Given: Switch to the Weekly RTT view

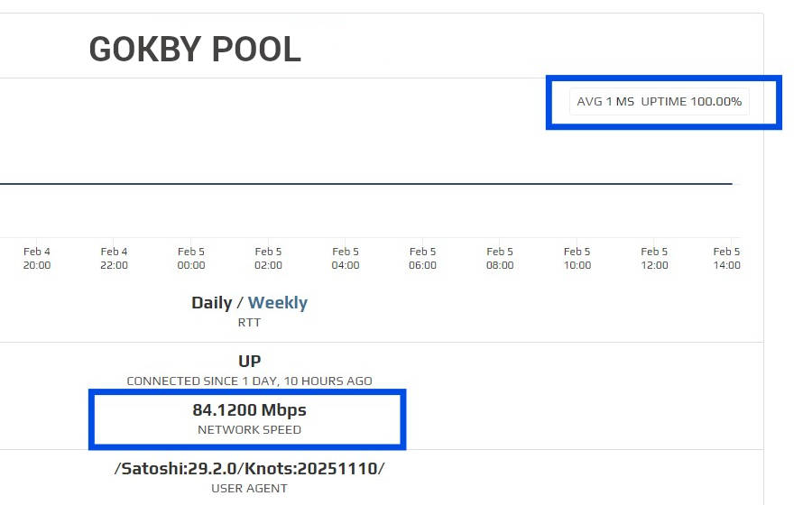Looking at the screenshot, I should [x=278, y=303].
